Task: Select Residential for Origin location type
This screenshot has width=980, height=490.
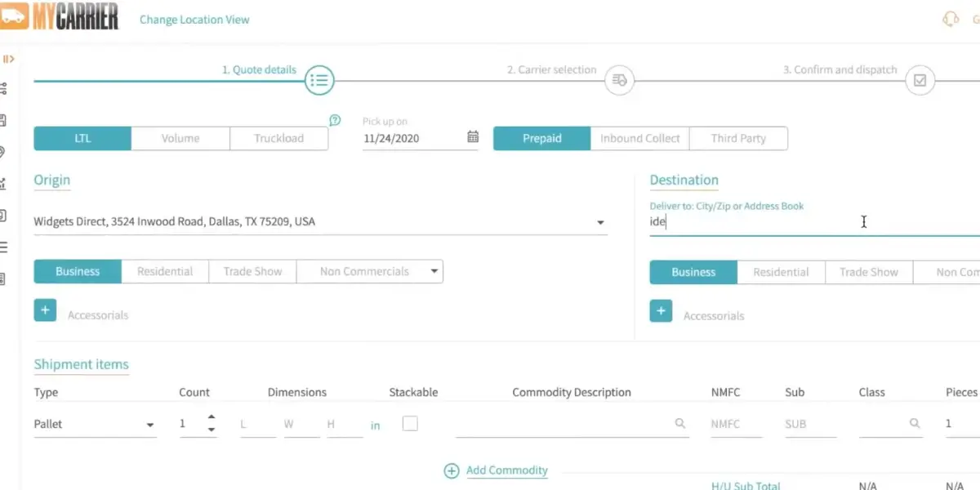Action: point(165,272)
